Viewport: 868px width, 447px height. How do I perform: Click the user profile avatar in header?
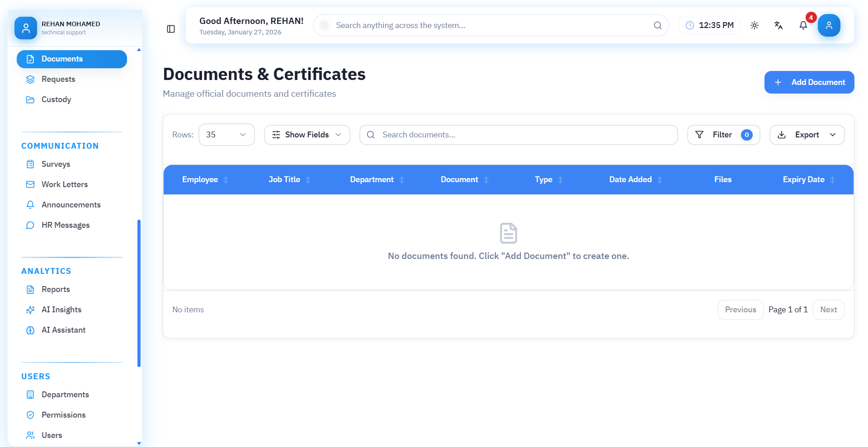[x=829, y=25]
